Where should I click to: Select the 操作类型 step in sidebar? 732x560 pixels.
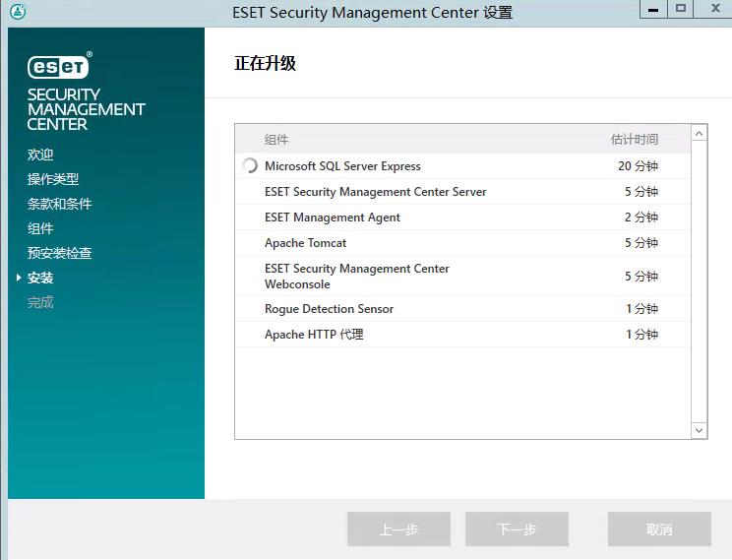53,179
